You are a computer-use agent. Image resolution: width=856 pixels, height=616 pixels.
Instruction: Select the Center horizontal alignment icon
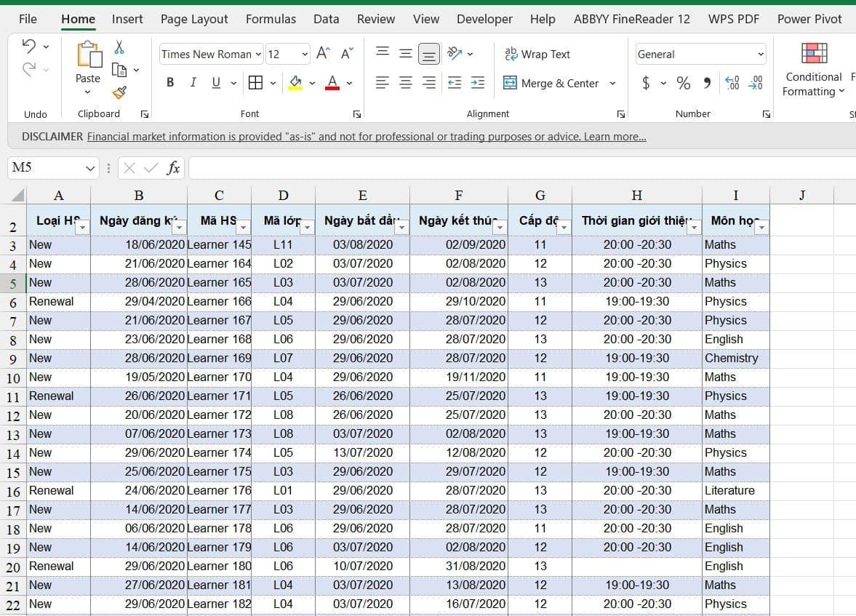(x=406, y=83)
